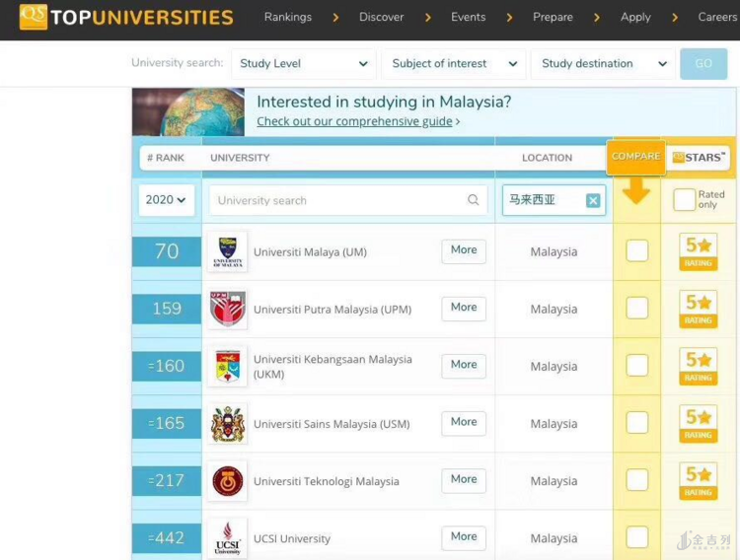740x560 pixels.
Task: Open the Universiti Malaya (UM) name link
Action: coord(310,252)
